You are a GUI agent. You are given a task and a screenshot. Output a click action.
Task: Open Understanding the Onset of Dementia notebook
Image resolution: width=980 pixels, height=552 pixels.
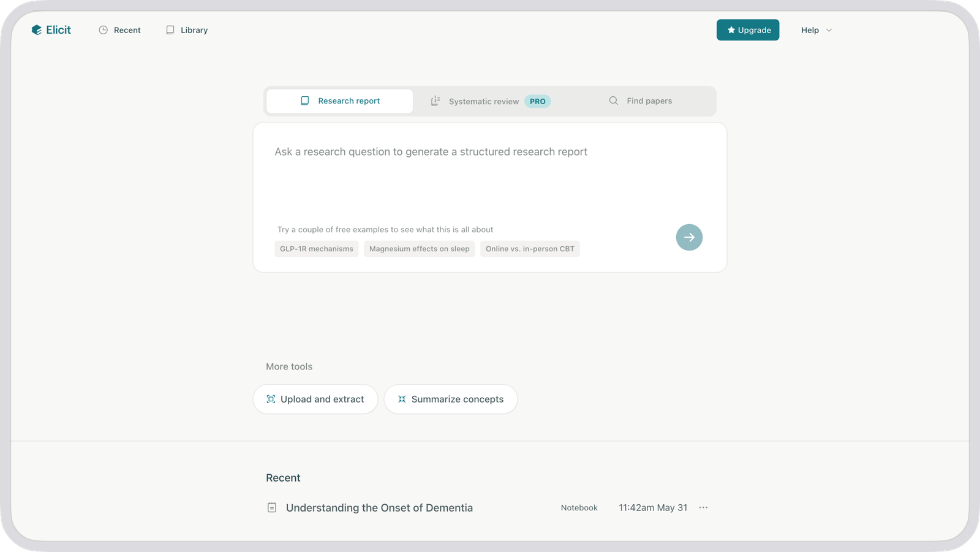[379, 508]
